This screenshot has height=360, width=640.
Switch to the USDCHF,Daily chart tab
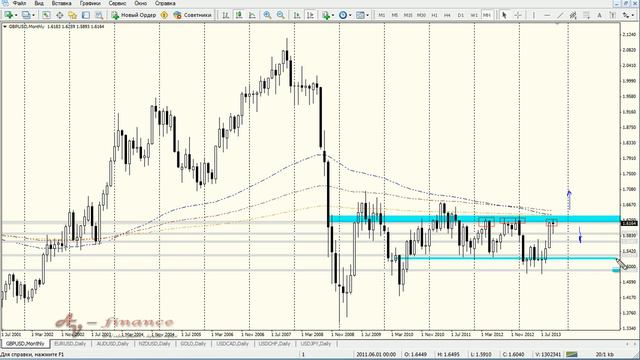274,344
